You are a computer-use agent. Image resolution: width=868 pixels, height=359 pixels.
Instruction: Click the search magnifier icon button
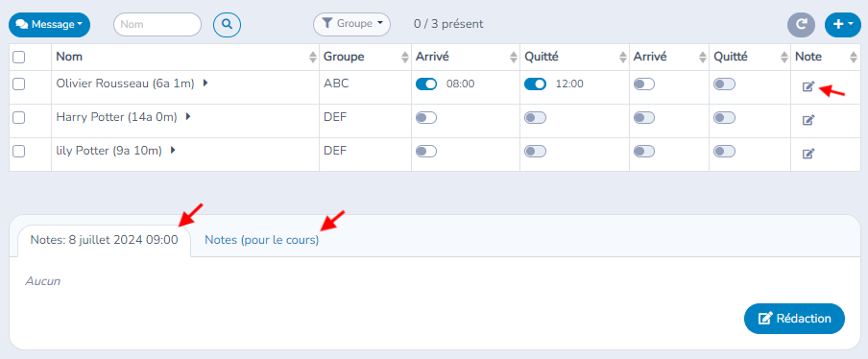(x=227, y=24)
